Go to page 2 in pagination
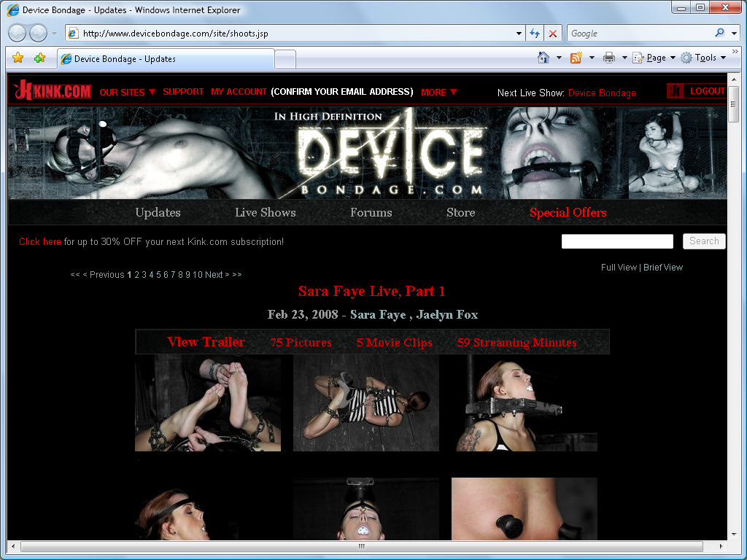This screenshot has width=747, height=560. pyautogui.click(x=136, y=275)
